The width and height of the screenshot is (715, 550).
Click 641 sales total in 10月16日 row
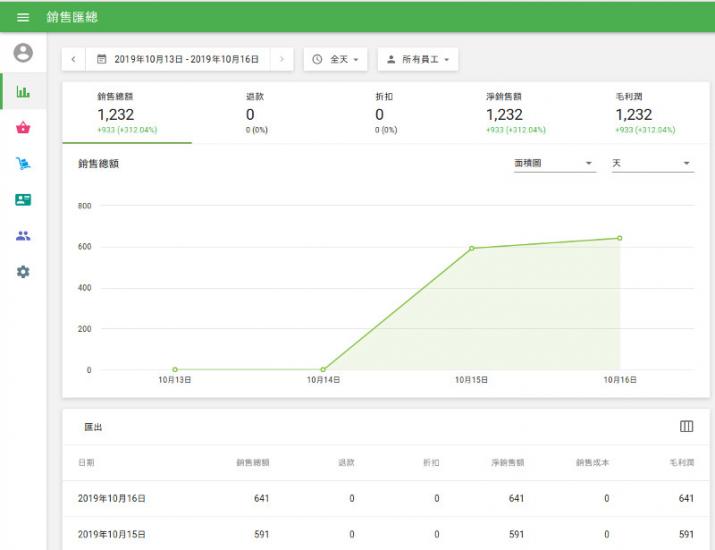coord(261,498)
